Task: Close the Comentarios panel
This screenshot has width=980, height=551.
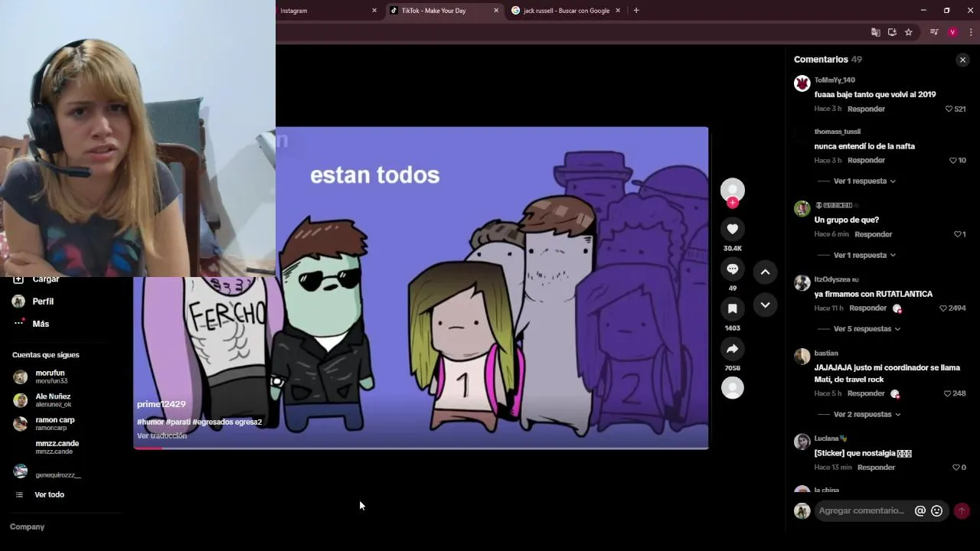Action: point(962,60)
